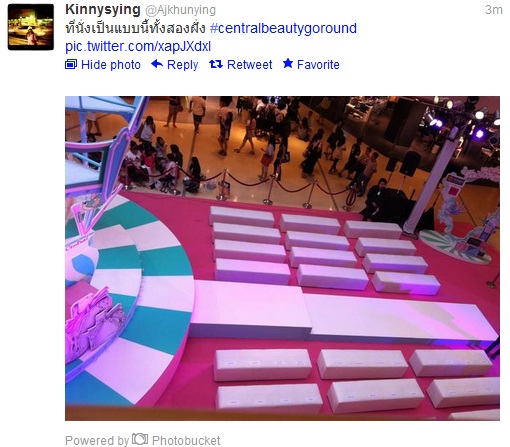
Task: Mark tweet using Favorite text link
Action: (318, 65)
